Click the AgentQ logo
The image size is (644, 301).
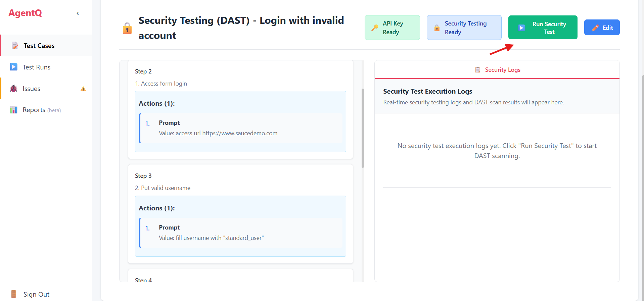[x=25, y=13]
